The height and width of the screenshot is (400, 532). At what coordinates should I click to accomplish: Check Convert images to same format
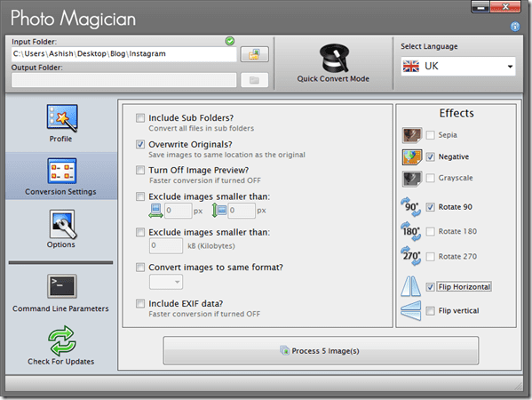pyautogui.click(x=140, y=268)
